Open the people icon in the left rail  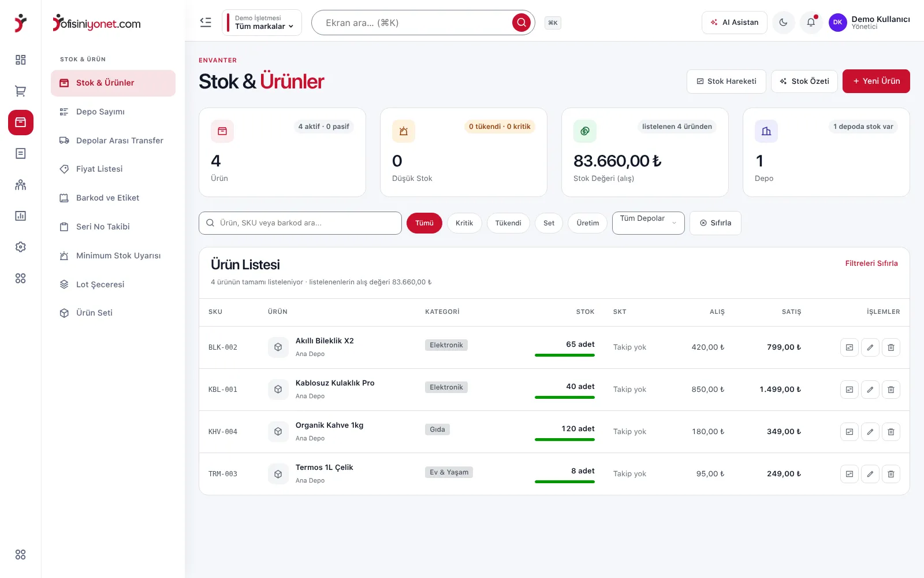pos(21,185)
